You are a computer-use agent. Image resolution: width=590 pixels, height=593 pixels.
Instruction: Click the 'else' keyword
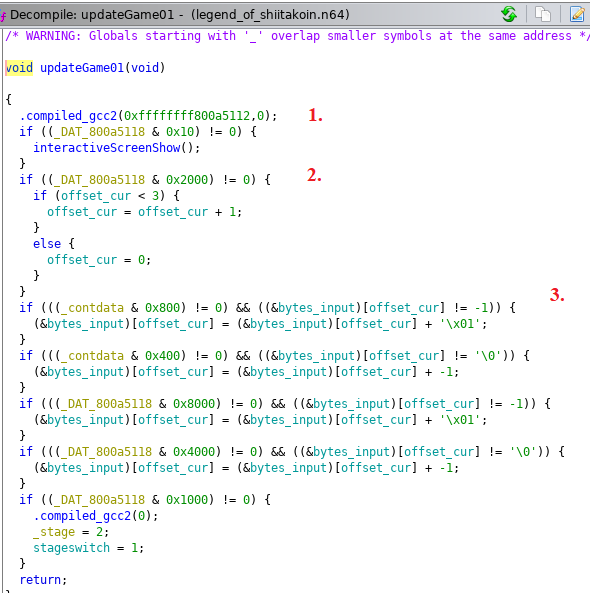[x=47, y=244]
